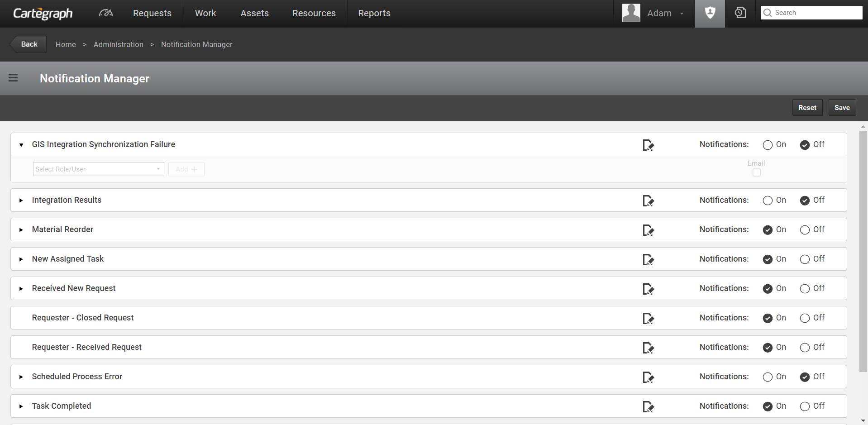
Task: Click the administration shield icon
Action: [710, 13]
